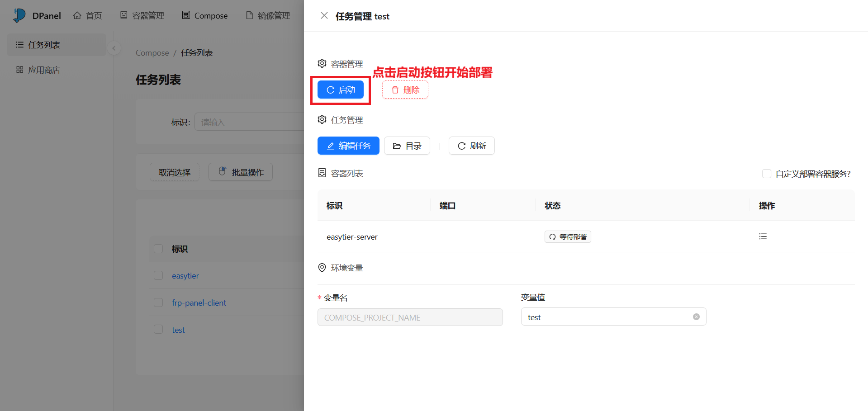868x411 pixels.
Task: Click the 变量值 test input field
Action: (613, 317)
